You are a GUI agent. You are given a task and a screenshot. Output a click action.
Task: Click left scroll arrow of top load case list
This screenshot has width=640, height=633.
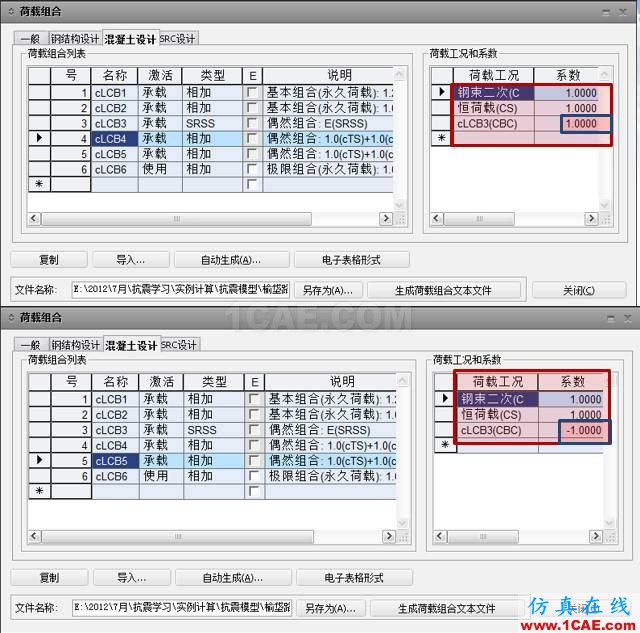pos(437,218)
